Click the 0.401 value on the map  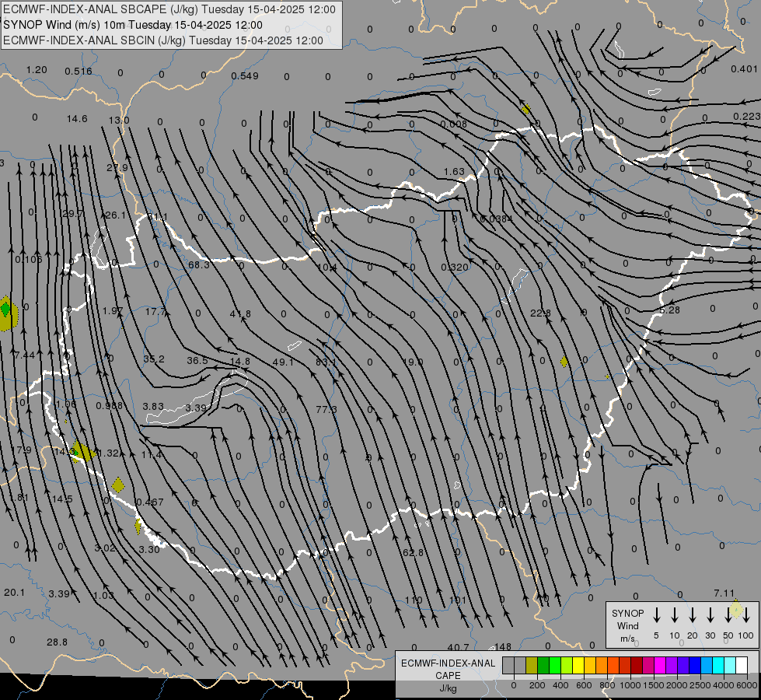click(745, 69)
